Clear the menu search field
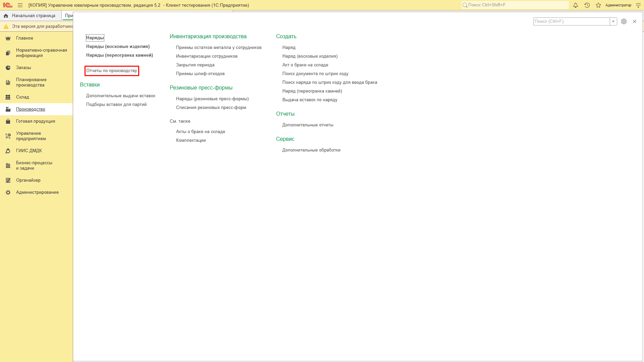Screen dimensions: 644x362 613,21
